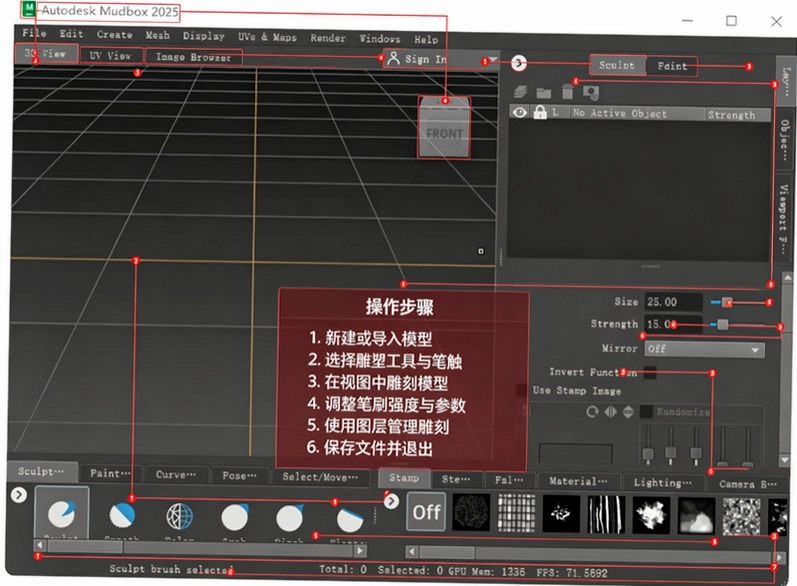Click the No Active Object column header
The image size is (797, 586).
(x=619, y=113)
